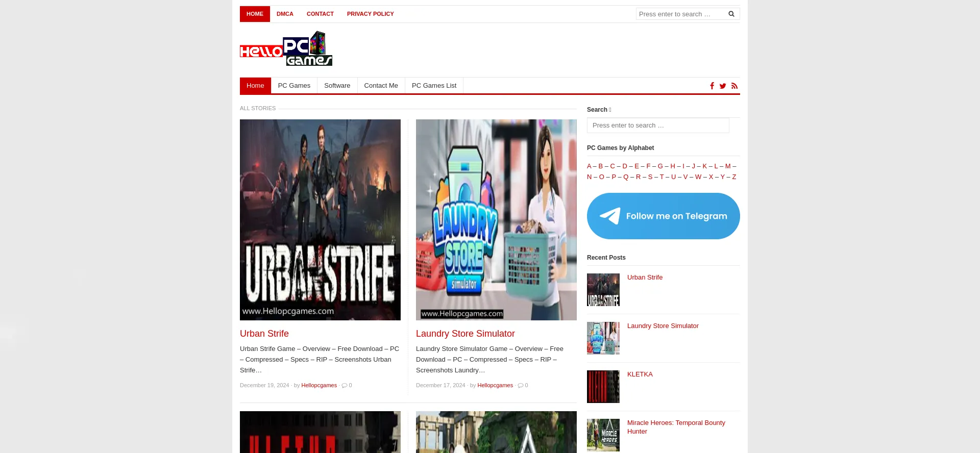
Task: Select Software in main navigation
Action: pos(337,86)
